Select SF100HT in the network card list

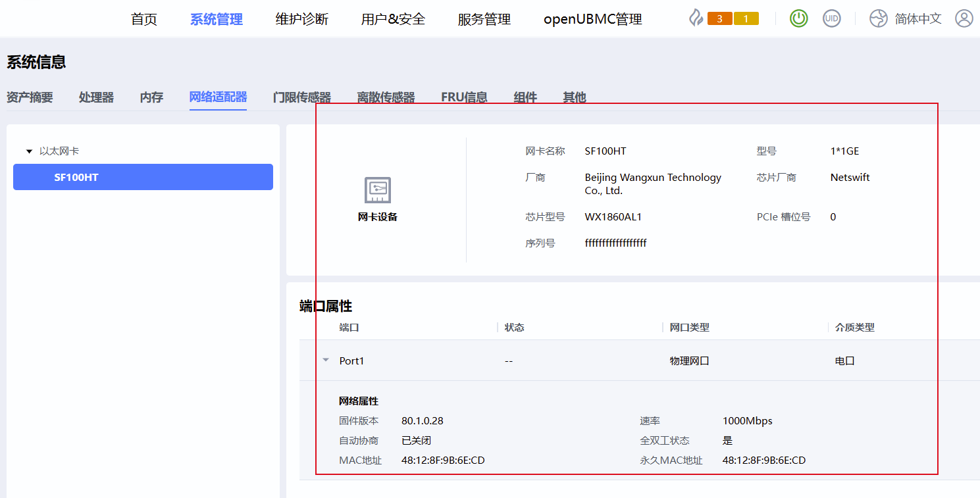pos(143,177)
